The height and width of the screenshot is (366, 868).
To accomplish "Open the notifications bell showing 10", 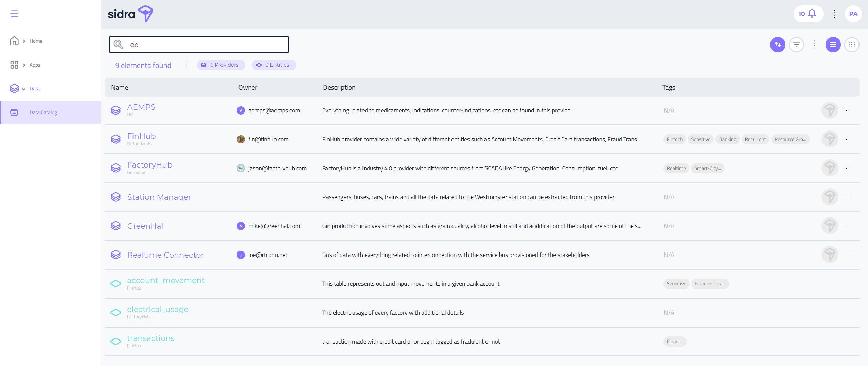I will click(808, 14).
